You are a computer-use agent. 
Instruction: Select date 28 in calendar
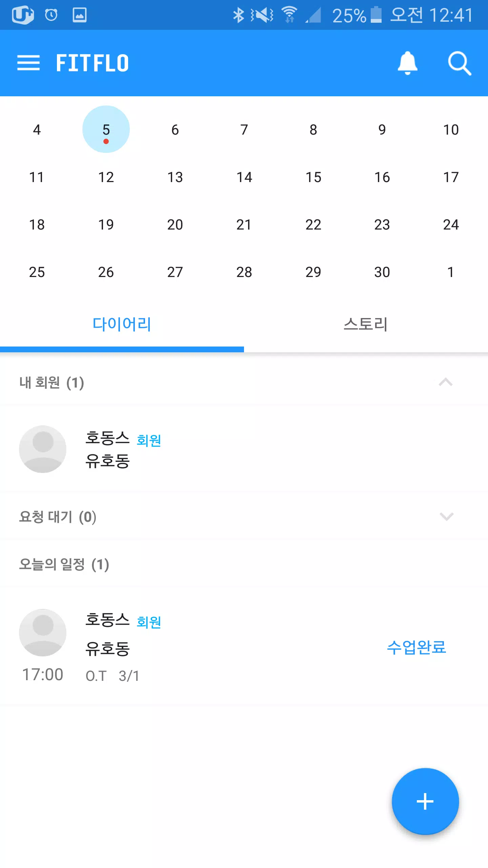[244, 272]
